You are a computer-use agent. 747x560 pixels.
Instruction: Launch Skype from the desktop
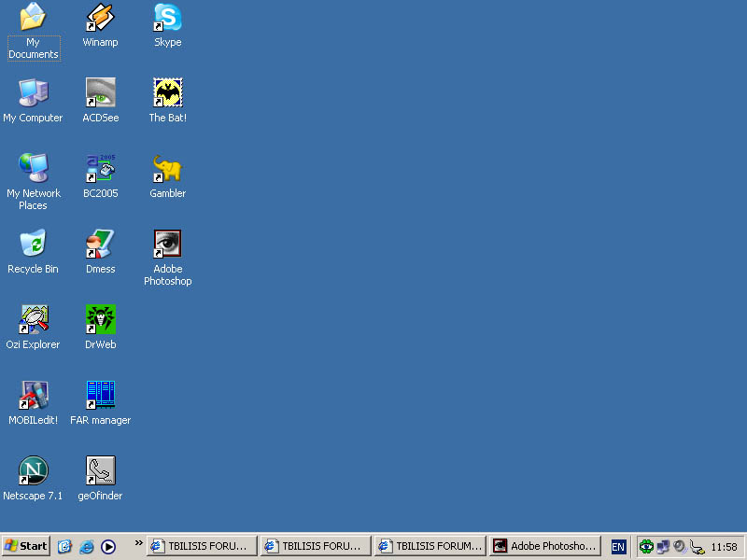tap(168, 25)
